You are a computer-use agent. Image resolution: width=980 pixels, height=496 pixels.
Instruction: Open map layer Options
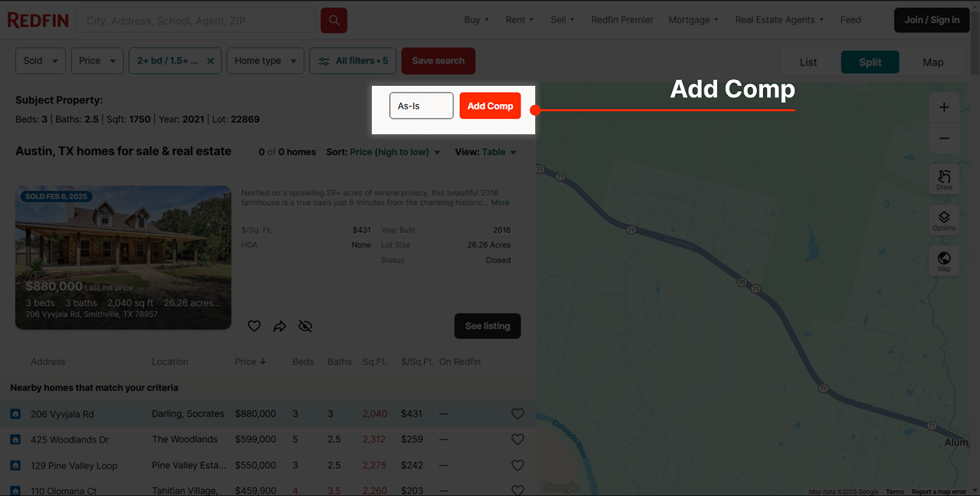click(x=944, y=220)
